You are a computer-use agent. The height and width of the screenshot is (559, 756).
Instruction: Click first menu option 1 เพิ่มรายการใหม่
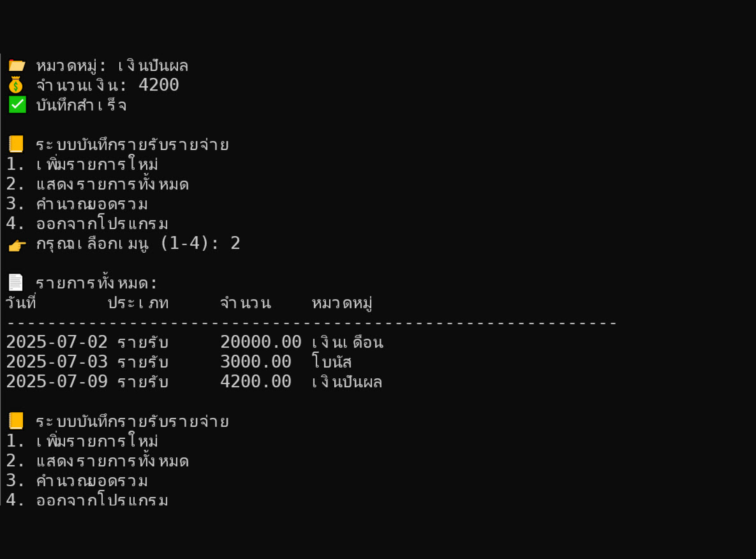[82, 164]
